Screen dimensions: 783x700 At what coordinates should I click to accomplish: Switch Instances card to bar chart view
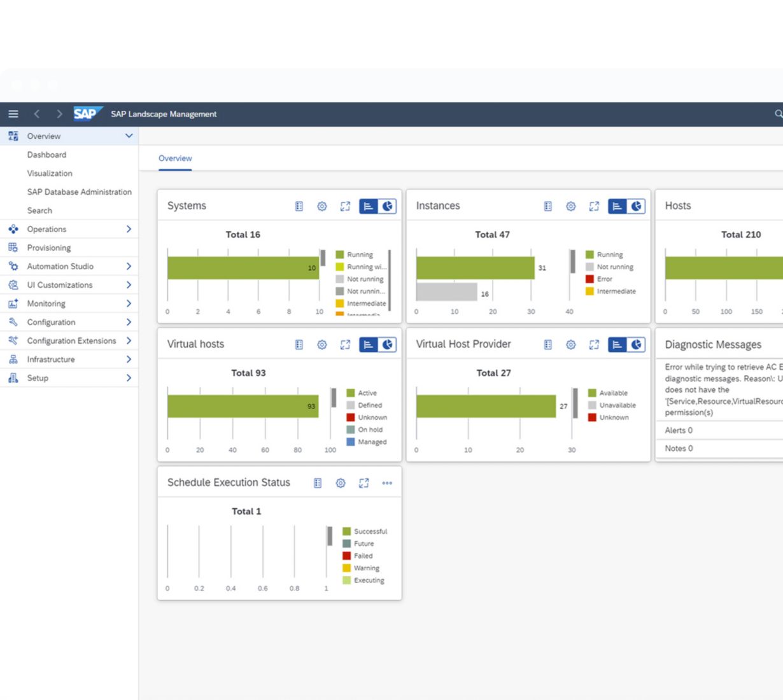pyautogui.click(x=617, y=206)
